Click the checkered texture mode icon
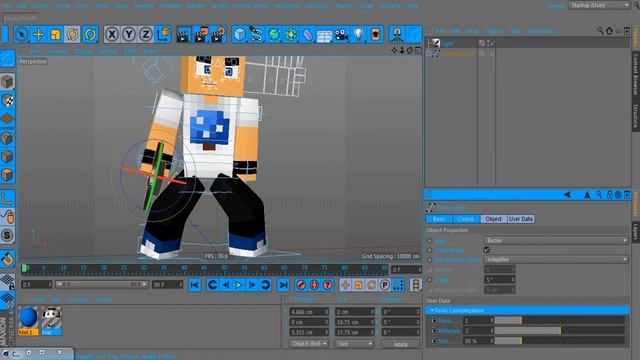The height and width of the screenshot is (360, 640). click(7, 100)
